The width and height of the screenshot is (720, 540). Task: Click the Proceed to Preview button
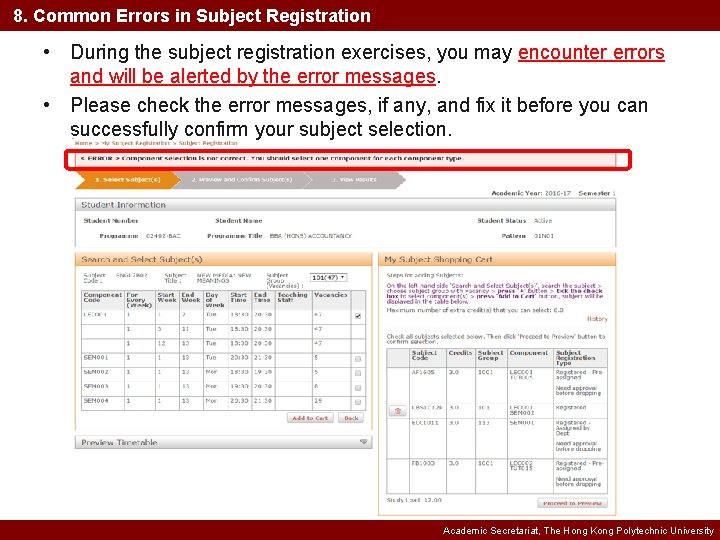pos(572,503)
